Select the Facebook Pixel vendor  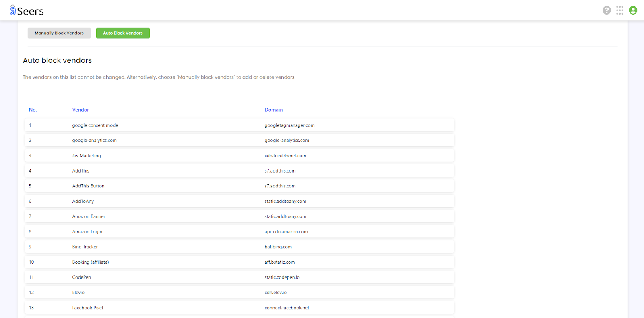[x=88, y=308]
